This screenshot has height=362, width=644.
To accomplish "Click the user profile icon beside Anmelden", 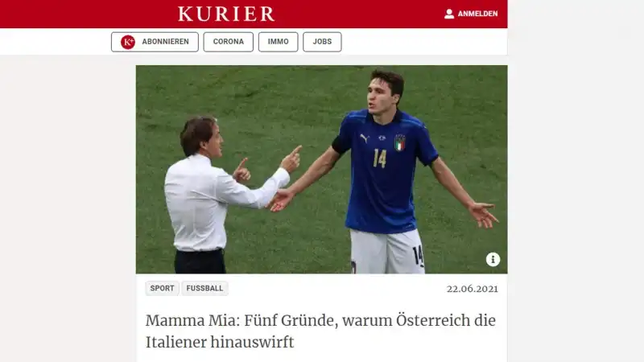I will (x=449, y=14).
